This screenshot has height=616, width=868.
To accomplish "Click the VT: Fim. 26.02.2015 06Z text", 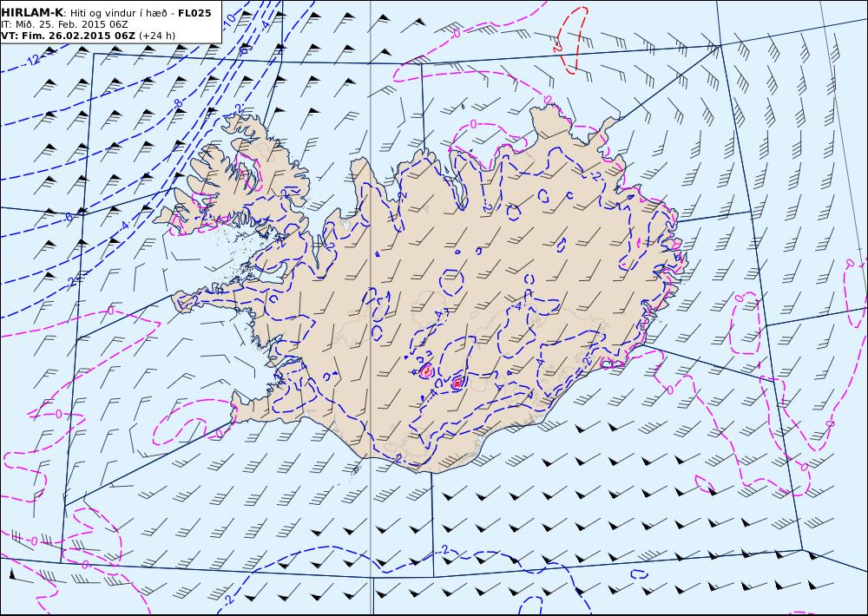I will point(68,36).
